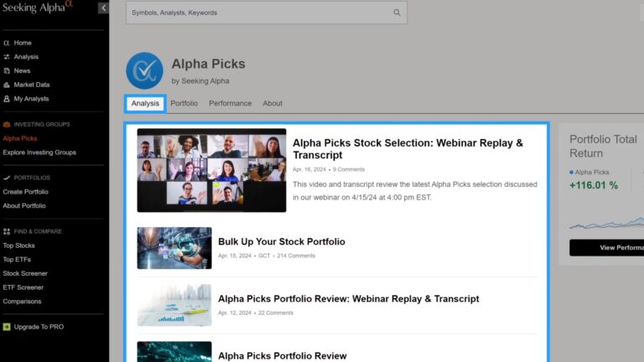Click the Portfolio Total Return chart line

click(x=606, y=224)
